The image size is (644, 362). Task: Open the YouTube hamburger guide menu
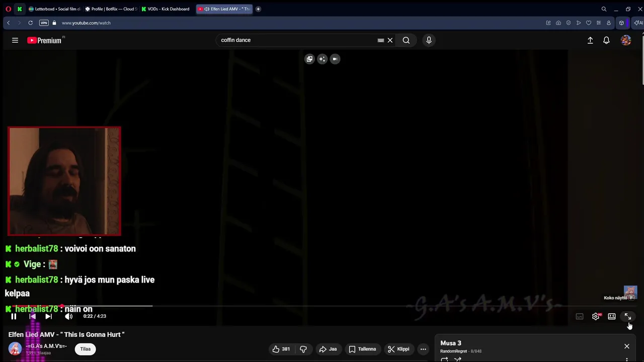pyautogui.click(x=15, y=40)
